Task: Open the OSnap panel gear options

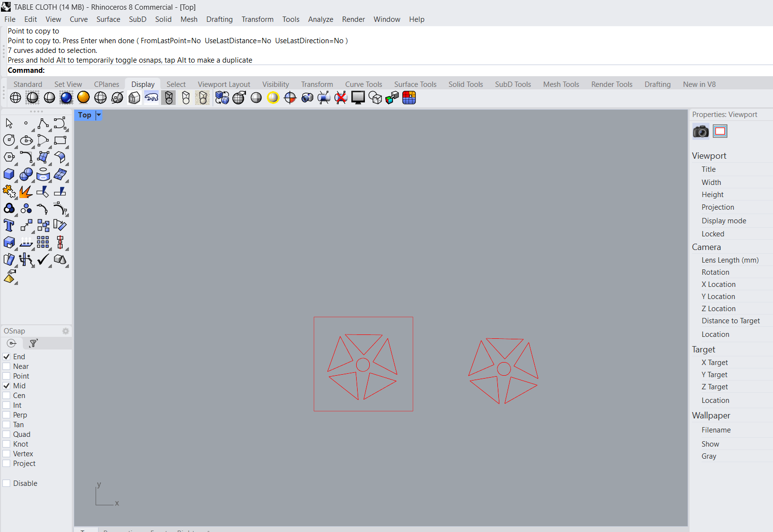Action: pos(66,331)
